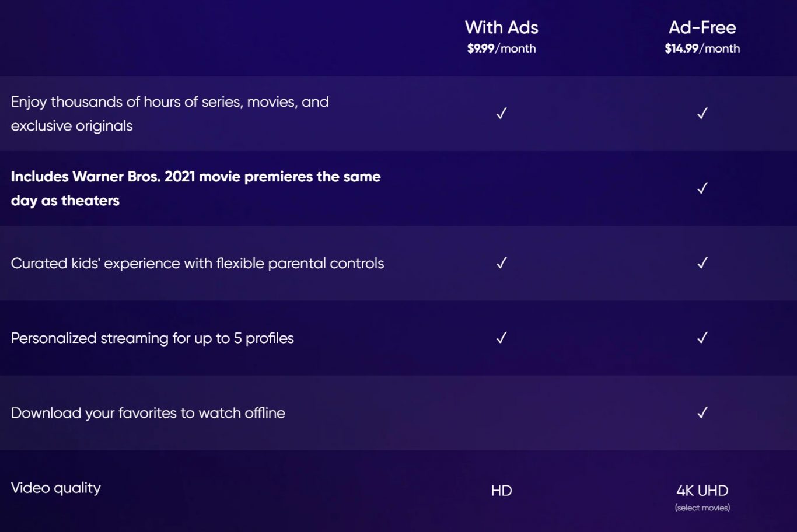
Task: Click the Ad-Free checkmark for Warner Bros. premieres
Action: [x=702, y=188]
